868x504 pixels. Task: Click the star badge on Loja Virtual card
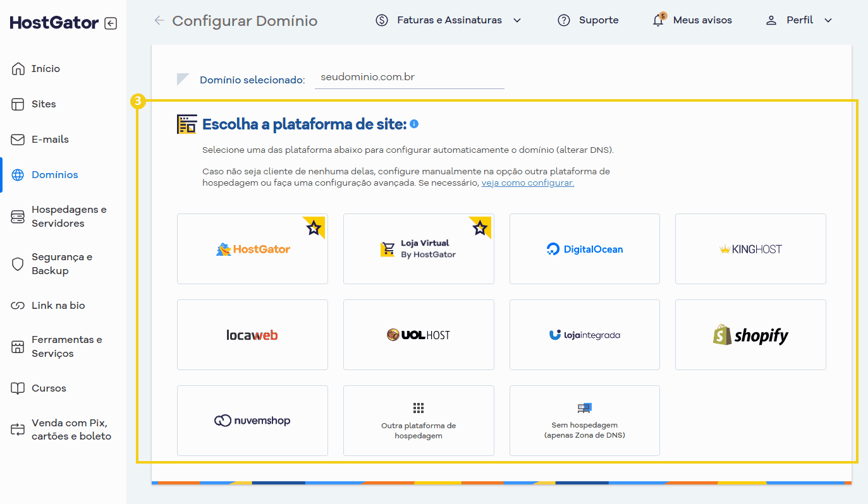pyautogui.click(x=480, y=227)
